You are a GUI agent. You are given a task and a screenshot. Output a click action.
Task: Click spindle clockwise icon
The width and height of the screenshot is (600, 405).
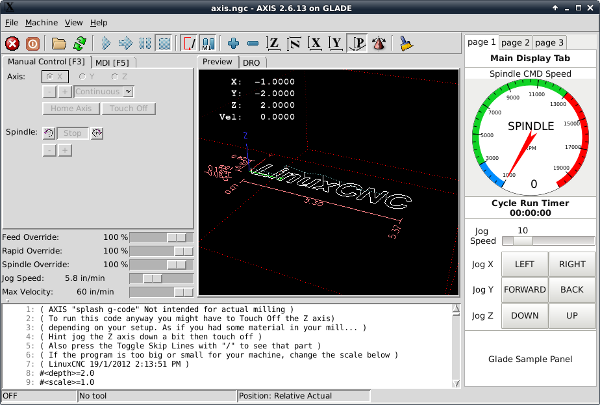coord(97,133)
